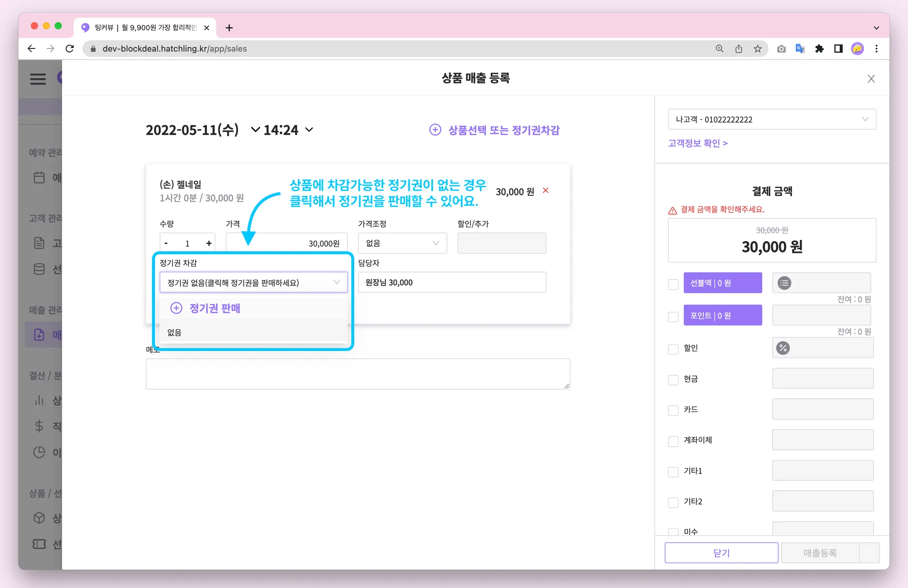Click the 메모 text area
908x588 pixels.
click(x=357, y=374)
